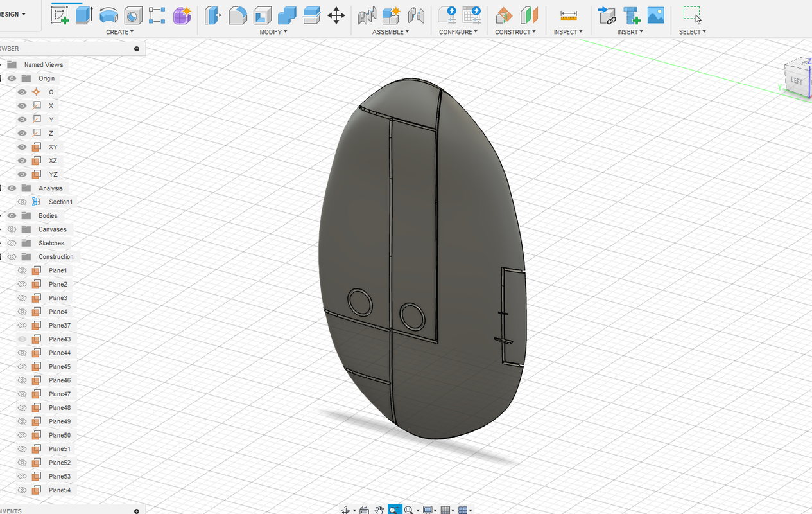Click the Look At icon
The height and width of the screenshot is (514, 812).
tap(365, 510)
